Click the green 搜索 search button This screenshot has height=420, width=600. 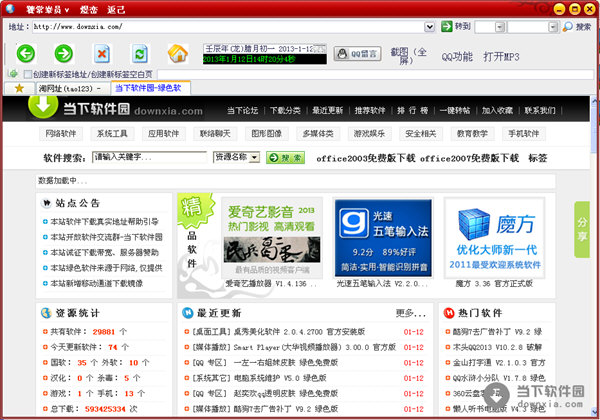[285, 158]
